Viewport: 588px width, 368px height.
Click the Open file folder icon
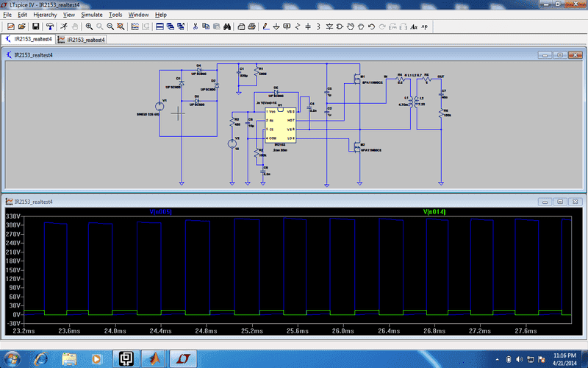pyautogui.click(x=22, y=26)
